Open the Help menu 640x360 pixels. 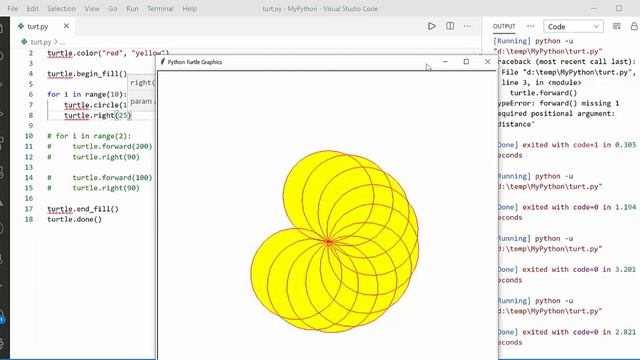pyautogui.click(x=189, y=9)
